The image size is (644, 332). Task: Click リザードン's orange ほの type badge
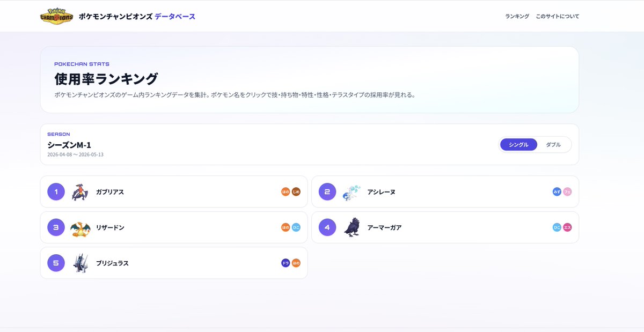[x=286, y=227]
